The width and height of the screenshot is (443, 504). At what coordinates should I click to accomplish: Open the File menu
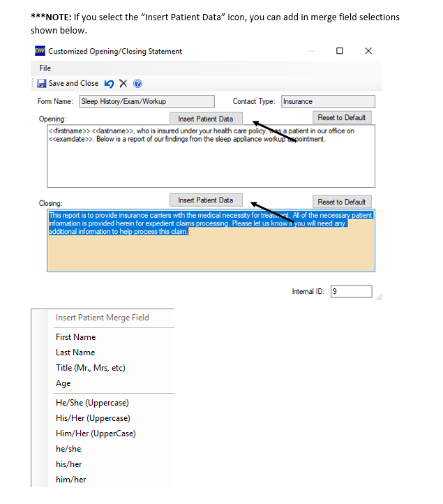45,68
